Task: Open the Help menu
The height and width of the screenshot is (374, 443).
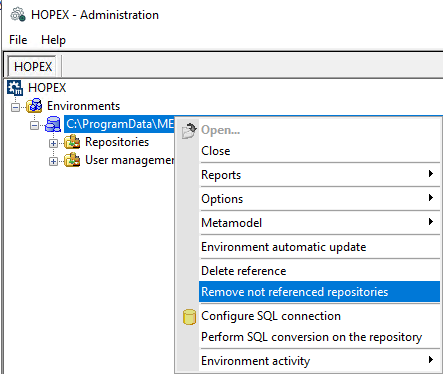Action: coord(53,40)
